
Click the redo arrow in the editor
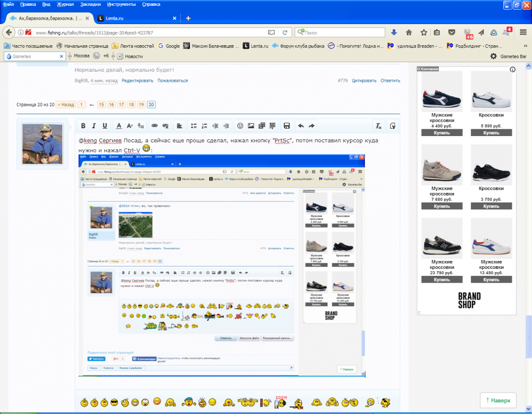(312, 126)
